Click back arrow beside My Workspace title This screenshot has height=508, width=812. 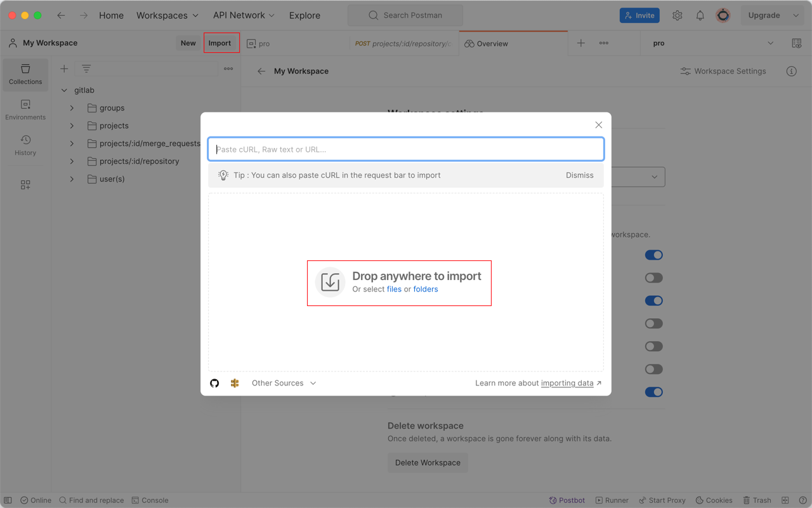[261, 71]
